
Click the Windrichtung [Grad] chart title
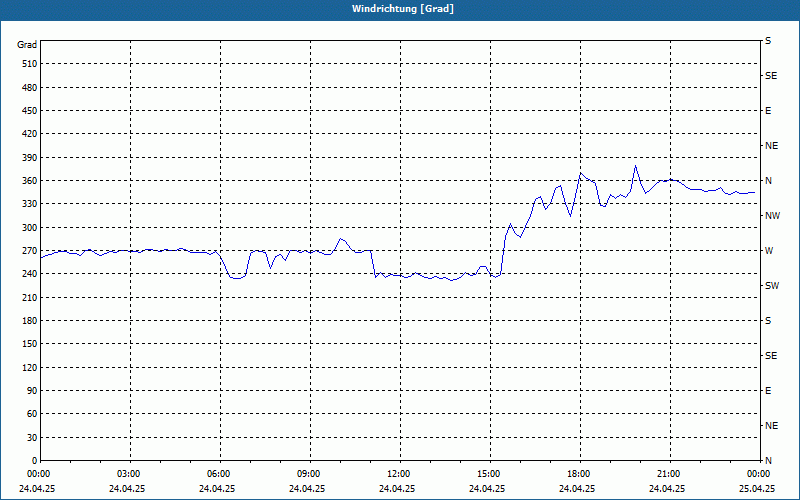point(403,9)
